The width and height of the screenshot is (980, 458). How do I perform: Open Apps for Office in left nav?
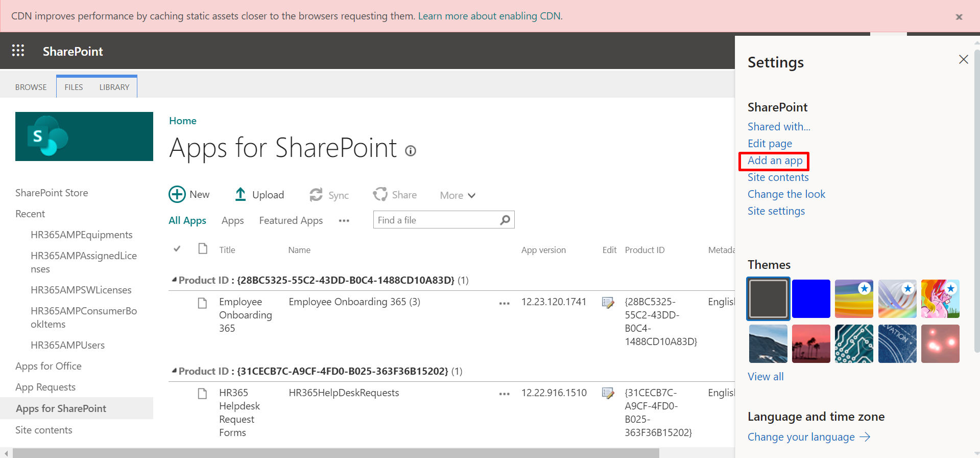pos(49,366)
